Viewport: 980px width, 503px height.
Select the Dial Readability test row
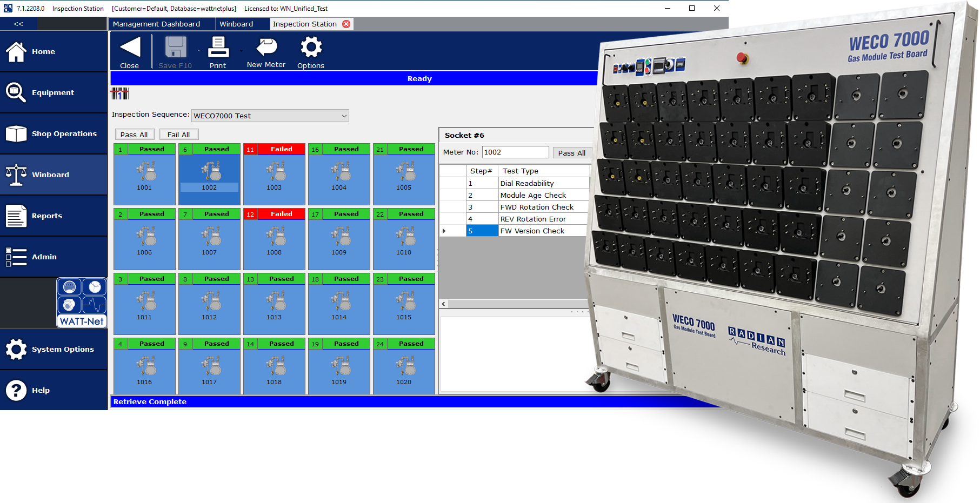point(514,183)
